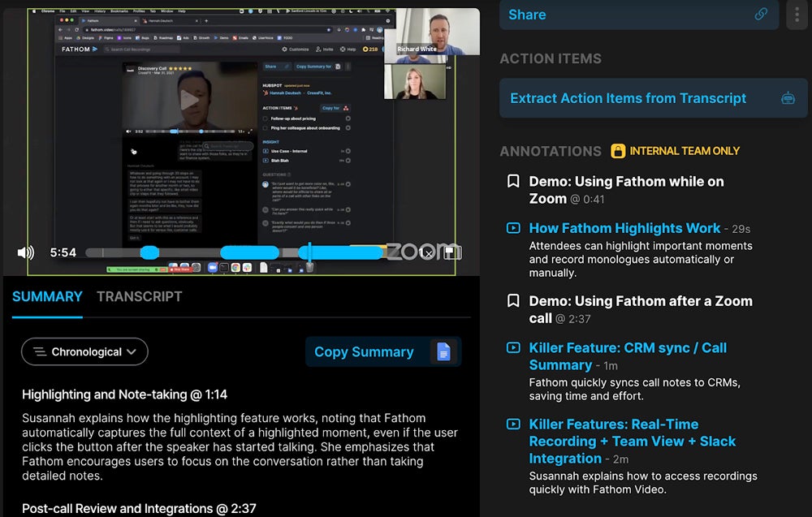Click the link icon in the Share bar

click(x=761, y=15)
